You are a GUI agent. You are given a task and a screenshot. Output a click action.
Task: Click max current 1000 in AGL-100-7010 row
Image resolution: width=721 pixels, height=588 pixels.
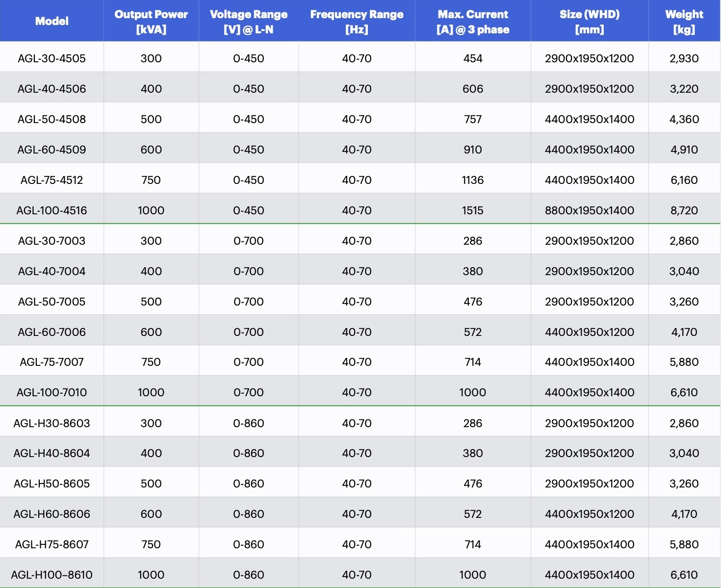[473, 392]
